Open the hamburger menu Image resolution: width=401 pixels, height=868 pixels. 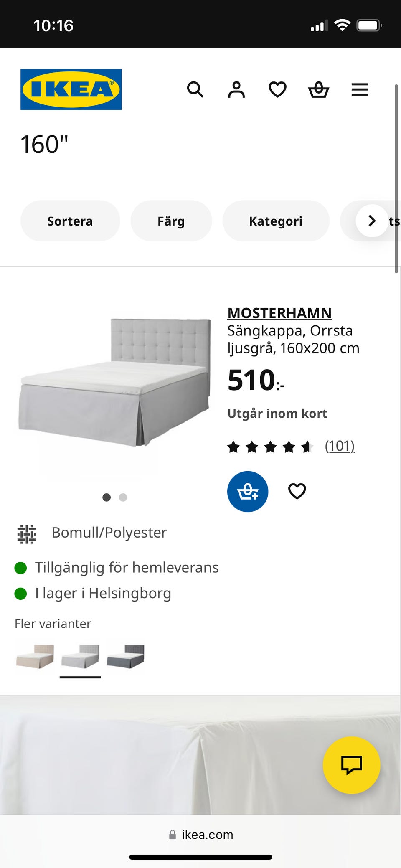(360, 89)
